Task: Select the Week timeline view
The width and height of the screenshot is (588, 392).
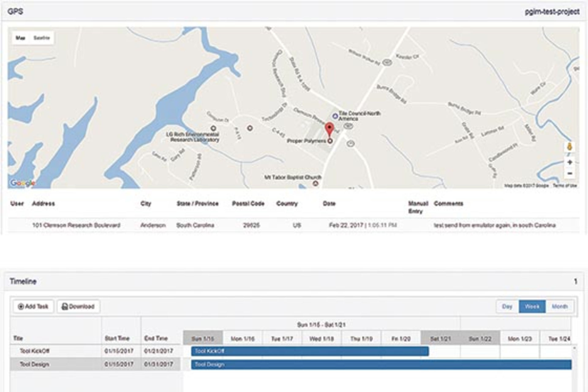Action: [532, 306]
